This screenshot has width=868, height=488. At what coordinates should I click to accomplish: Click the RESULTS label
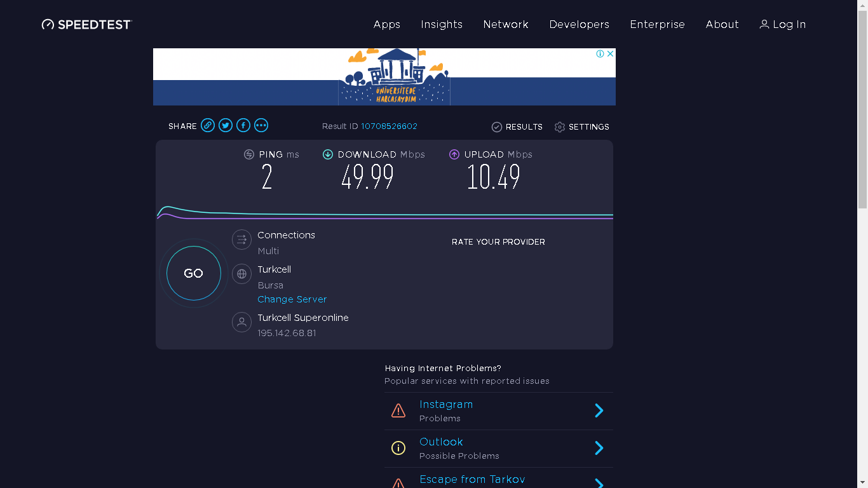click(x=524, y=127)
